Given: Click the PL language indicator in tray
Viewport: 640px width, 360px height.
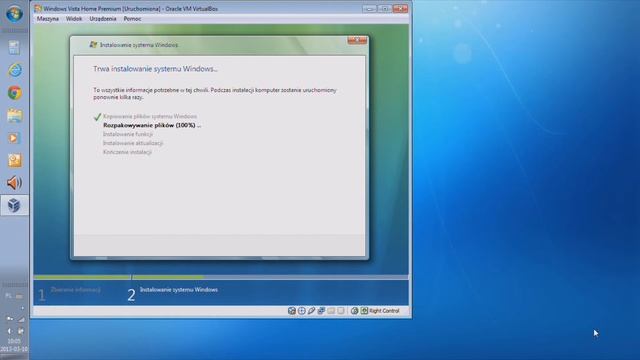Looking at the screenshot, I should pos(9,295).
